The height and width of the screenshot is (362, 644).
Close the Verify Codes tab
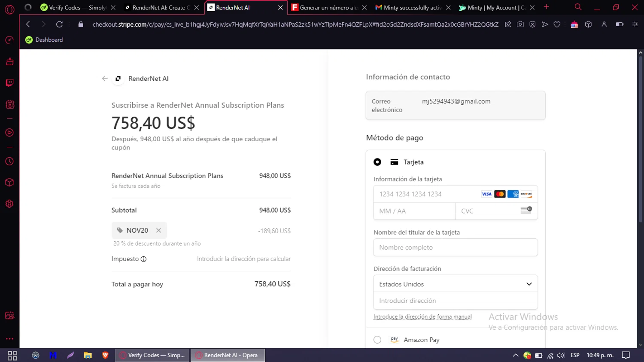click(113, 8)
